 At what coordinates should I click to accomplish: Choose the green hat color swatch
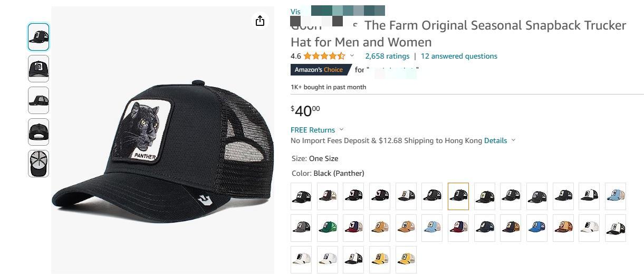pyautogui.click(x=328, y=228)
